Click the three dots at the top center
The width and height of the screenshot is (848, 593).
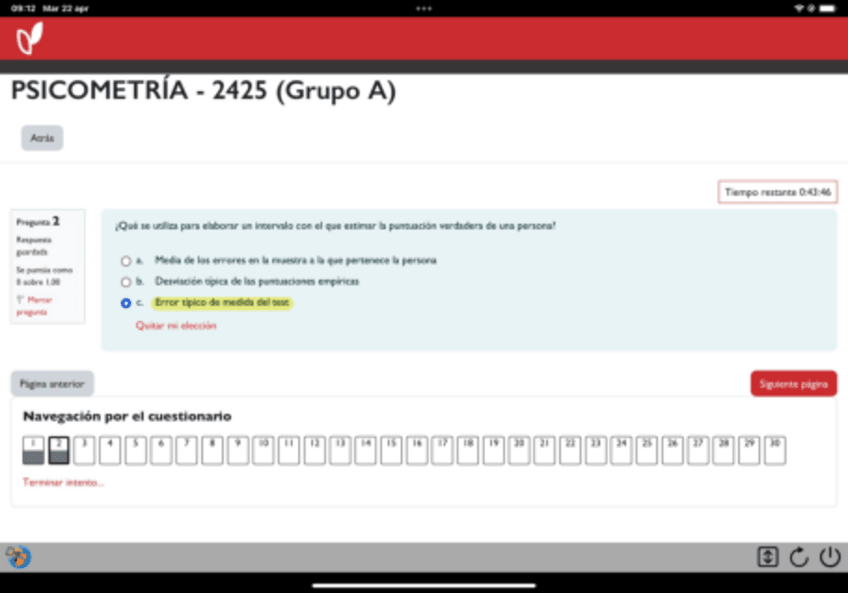[423, 8]
